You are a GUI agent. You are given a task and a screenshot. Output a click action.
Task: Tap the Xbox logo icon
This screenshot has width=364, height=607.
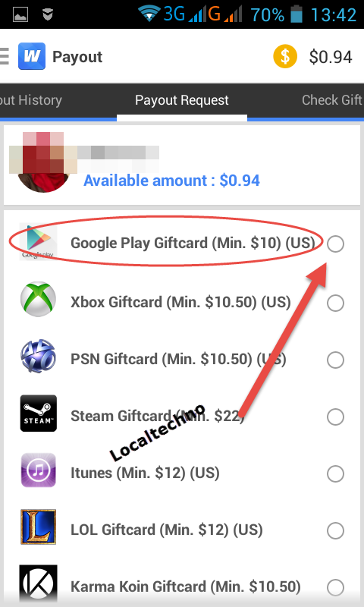click(x=38, y=299)
